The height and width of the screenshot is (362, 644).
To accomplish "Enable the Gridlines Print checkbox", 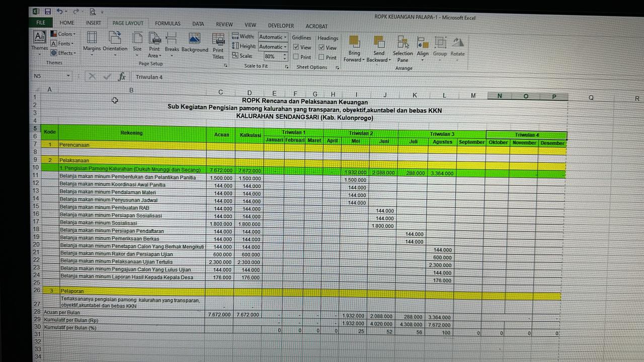I will pos(296,57).
